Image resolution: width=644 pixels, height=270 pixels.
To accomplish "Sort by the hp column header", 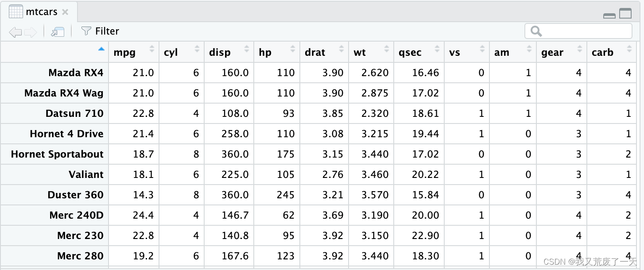I will [x=277, y=52].
